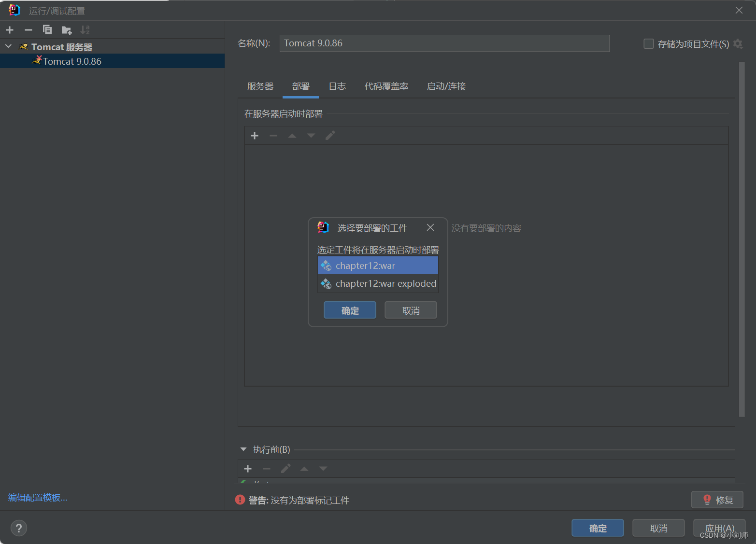This screenshot has width=756, height=544.
Task: Move deployment item down arrow
Action: [x=311, y=136]
